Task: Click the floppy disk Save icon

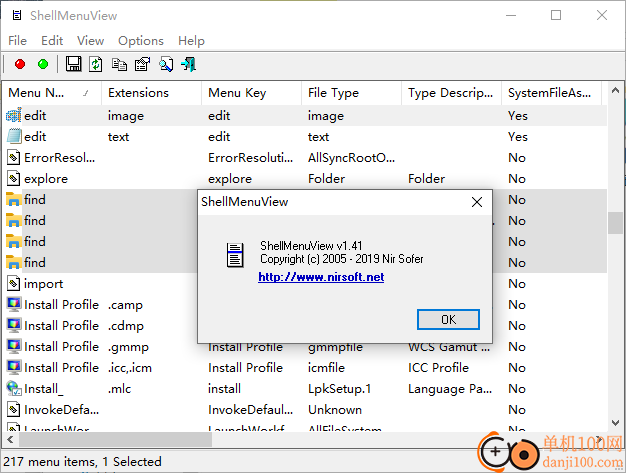Action: coord(73,64)
